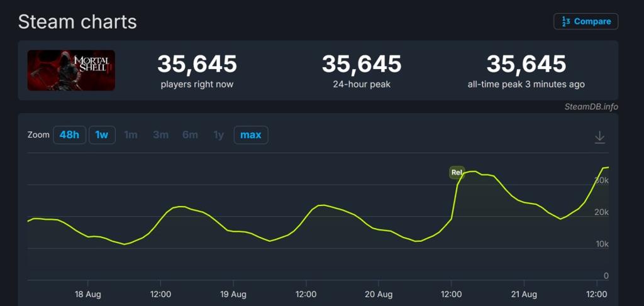Click the Steam charts heading
Screen dimensions: 644x306
[x=77, y=22]
